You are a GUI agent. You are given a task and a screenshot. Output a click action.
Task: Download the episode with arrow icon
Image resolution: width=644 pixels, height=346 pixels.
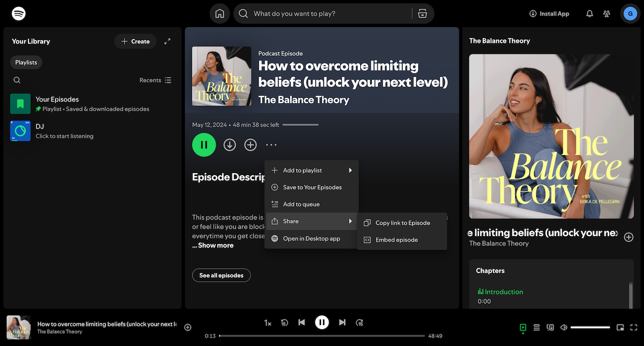pos(230,145)
